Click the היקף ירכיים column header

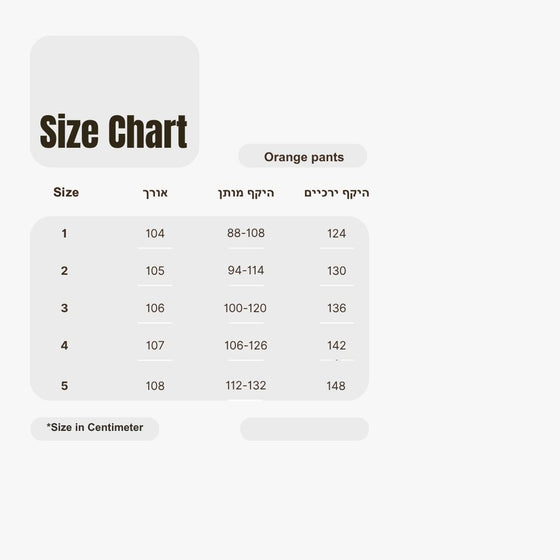pyautogui.click(x=337, y=193)
